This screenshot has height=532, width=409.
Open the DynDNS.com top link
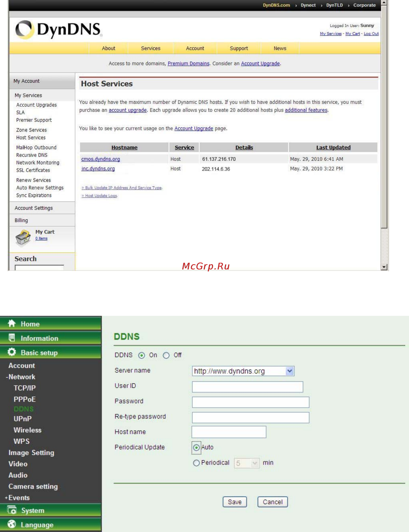[276, 5]
